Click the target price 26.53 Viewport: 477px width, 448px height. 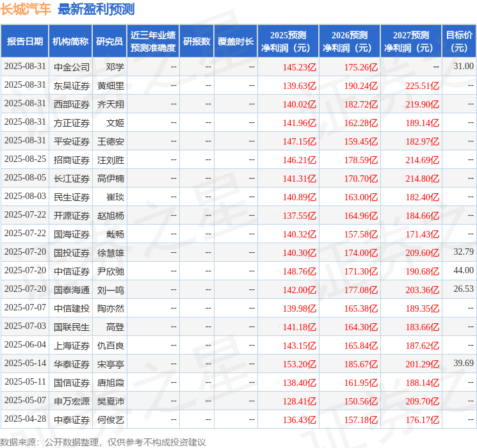click(x=464, y=289)
